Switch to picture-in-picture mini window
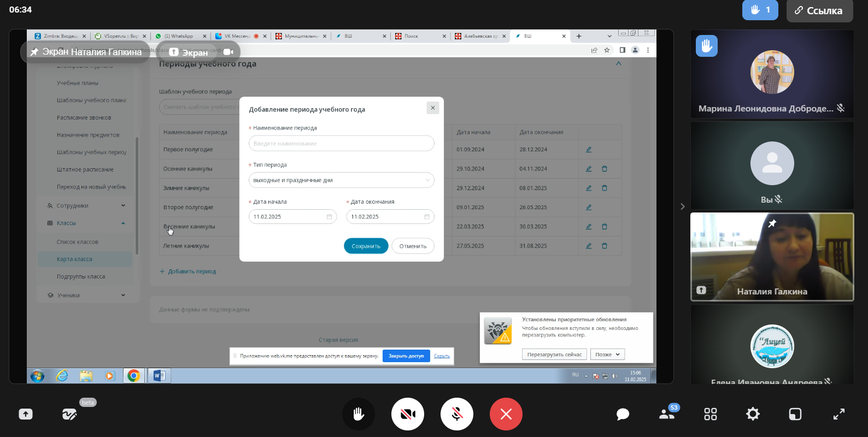Screen dimensions: 868x437 pyautogui.click(x=795, y=414)
